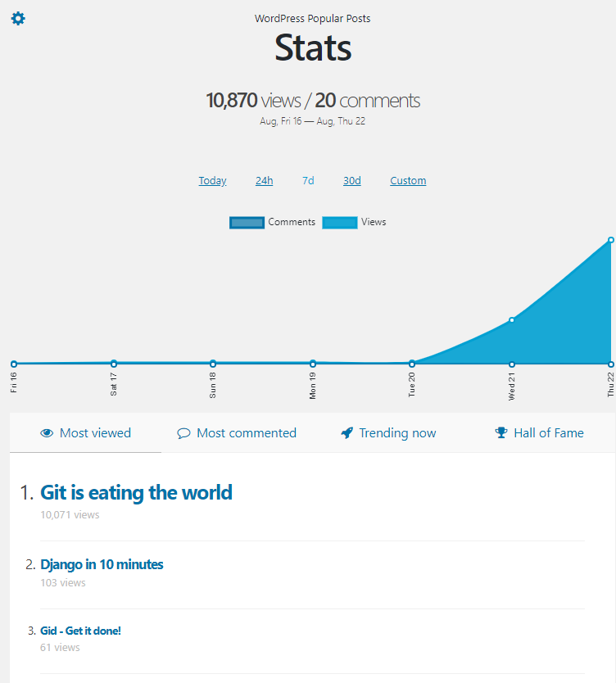Toggle Comments dataset in chart legend

click(x=247, y=222)
